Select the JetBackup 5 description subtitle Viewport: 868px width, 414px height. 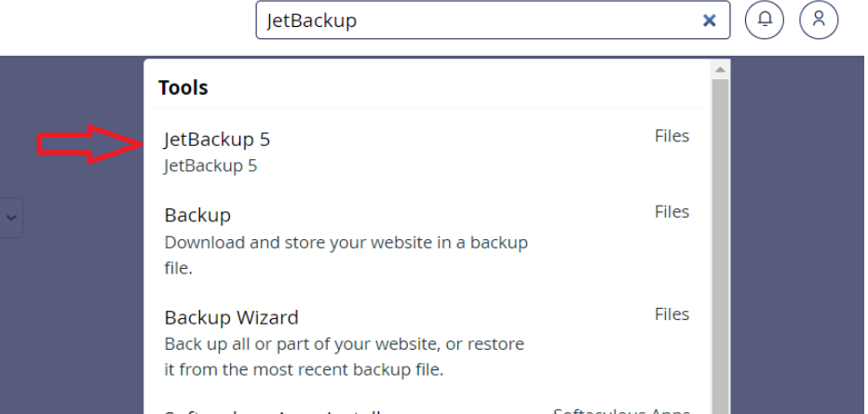coord(210,166)
